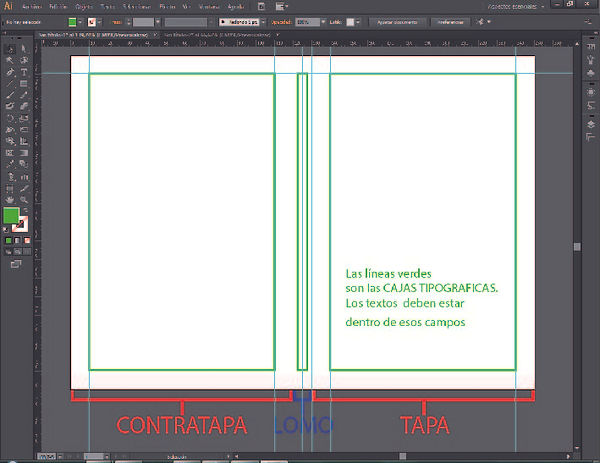Enable Draw Inside mode

pos(27,252)
